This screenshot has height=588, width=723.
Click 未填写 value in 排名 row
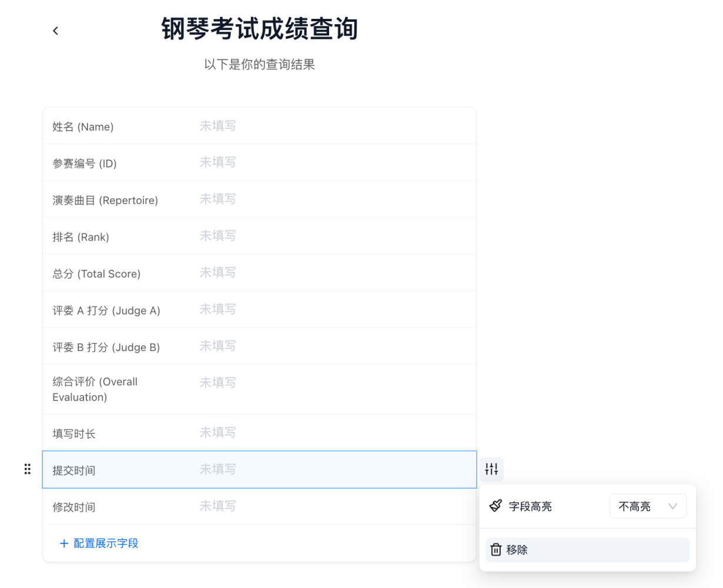[x=217, y=236]
